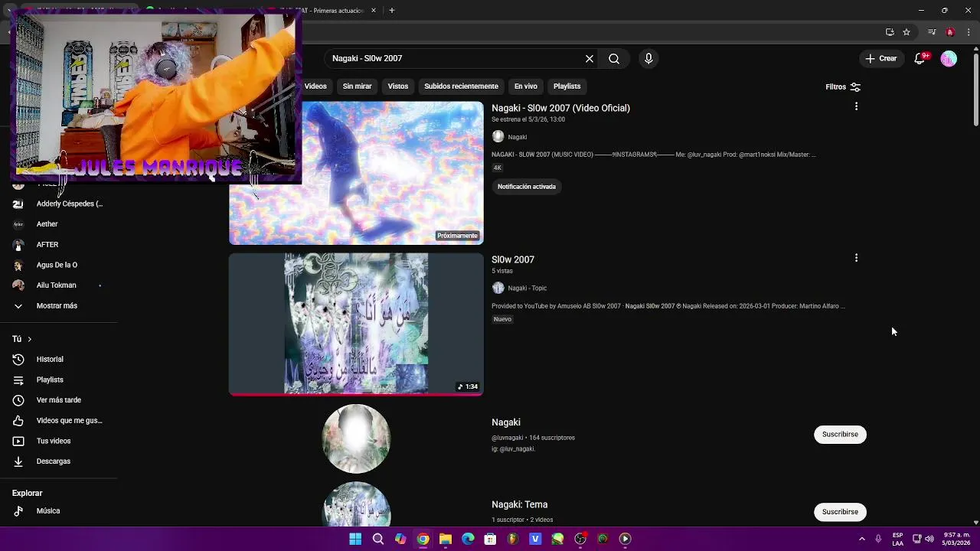Open OBS Studio from taskbar

click(x=580, y=539)
